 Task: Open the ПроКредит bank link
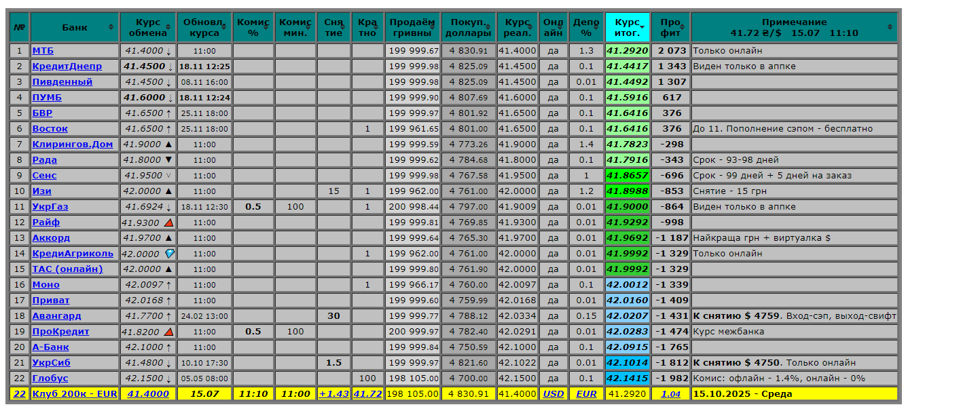61,332
